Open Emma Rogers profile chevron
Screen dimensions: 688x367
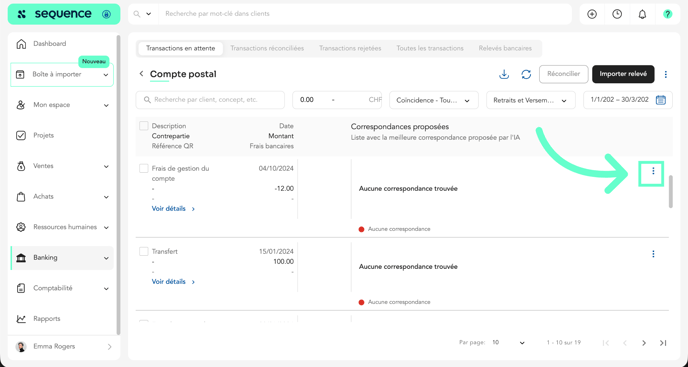[x=109, y=347]
